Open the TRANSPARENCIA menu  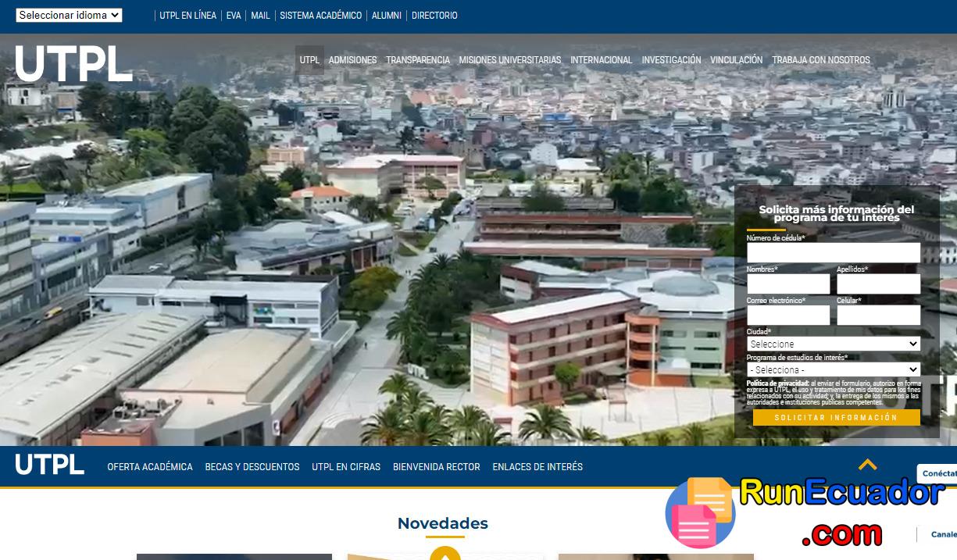pyautogui.click(x=418, y=59)
